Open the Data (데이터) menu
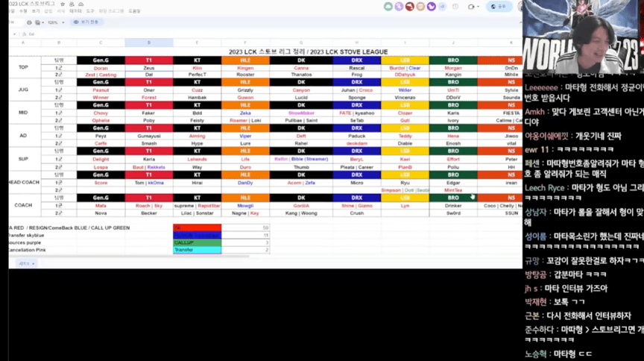This screenshot has height=361, width=644. 75,11
